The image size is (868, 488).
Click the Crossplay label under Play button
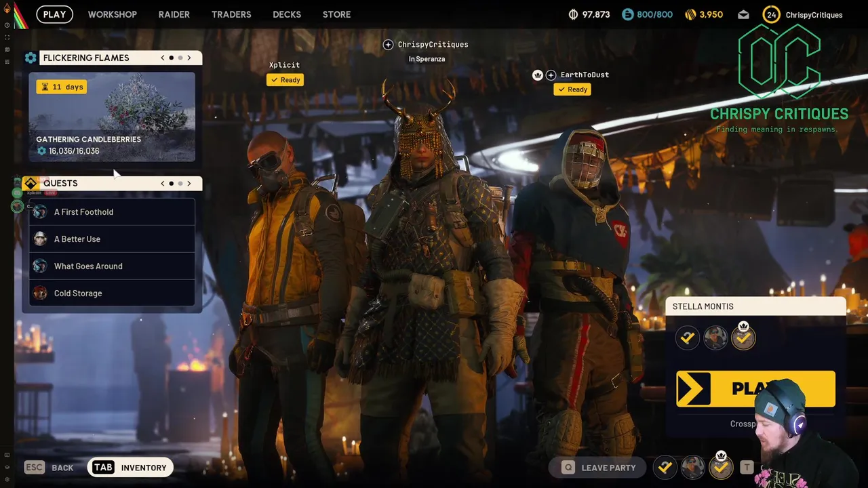(744, 424)
